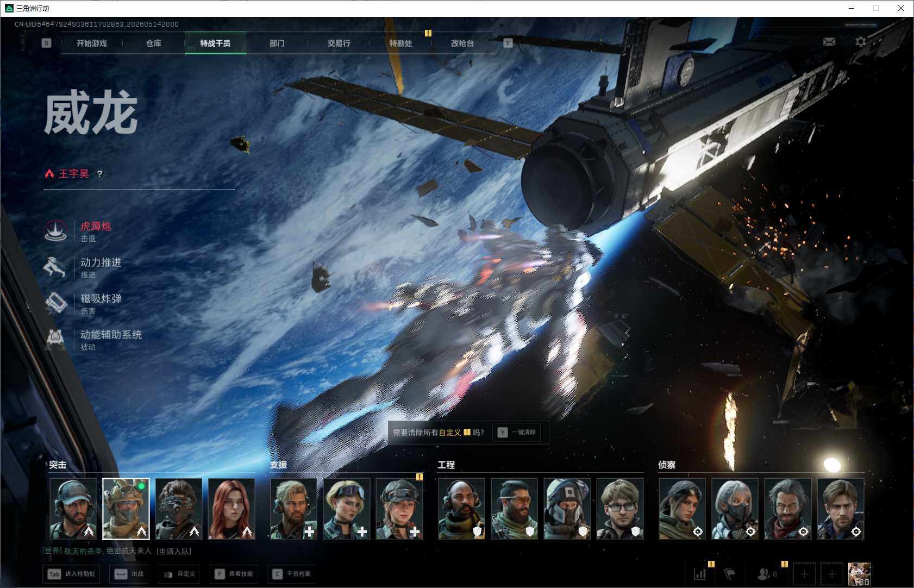
Task: Select the 动力推进 skill icon
Action: (x=55, y=267)
